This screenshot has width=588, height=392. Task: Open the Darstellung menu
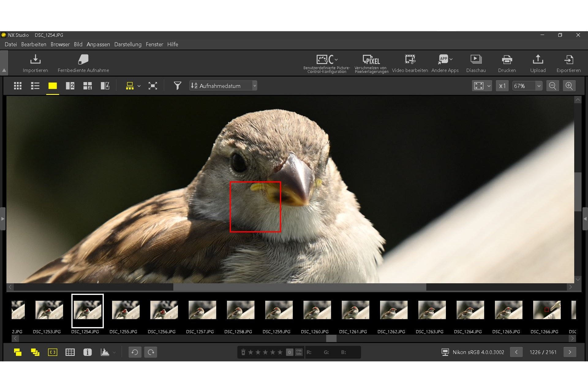coord(128,44)
